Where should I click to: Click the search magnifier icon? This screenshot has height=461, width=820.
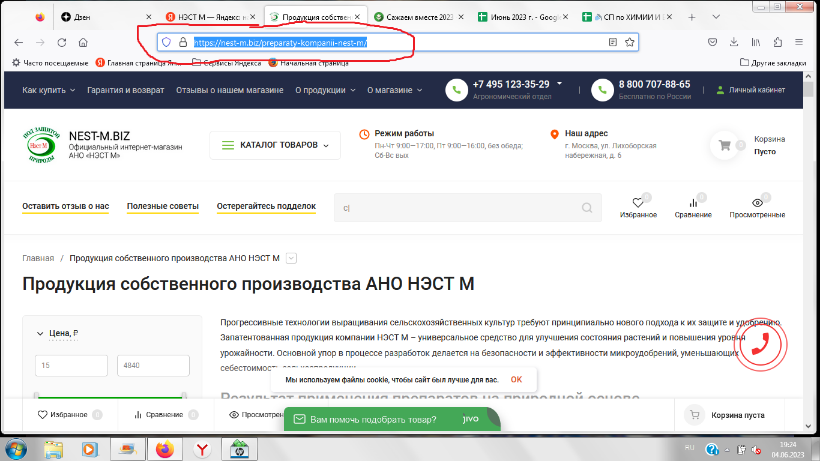(x=588, y=208)
